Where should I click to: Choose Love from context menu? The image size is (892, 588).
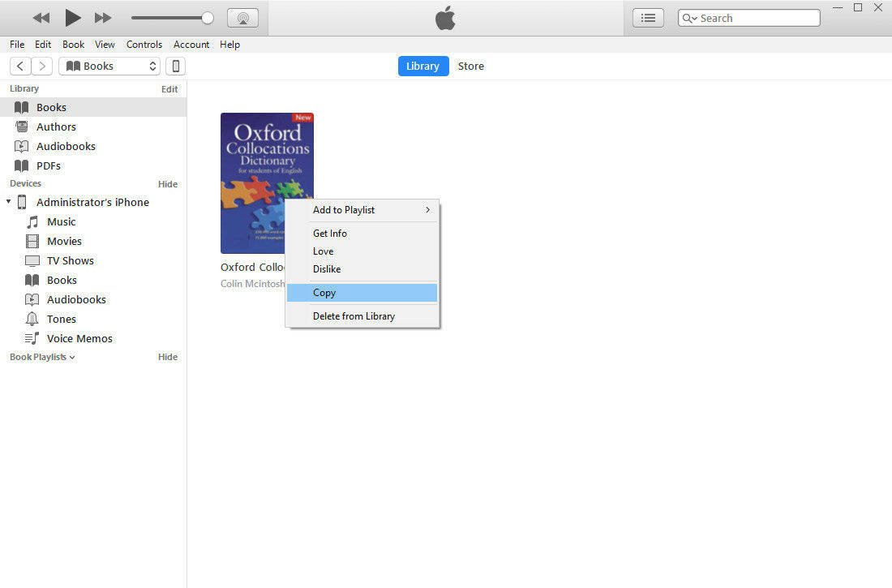(362, 251)
